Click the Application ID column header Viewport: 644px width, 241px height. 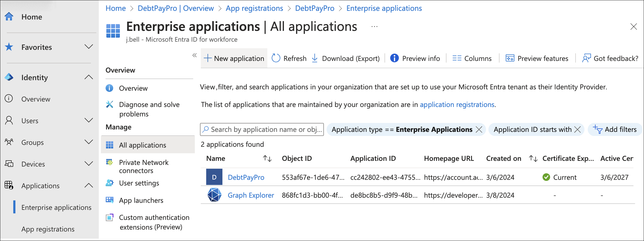coord(373,158)
